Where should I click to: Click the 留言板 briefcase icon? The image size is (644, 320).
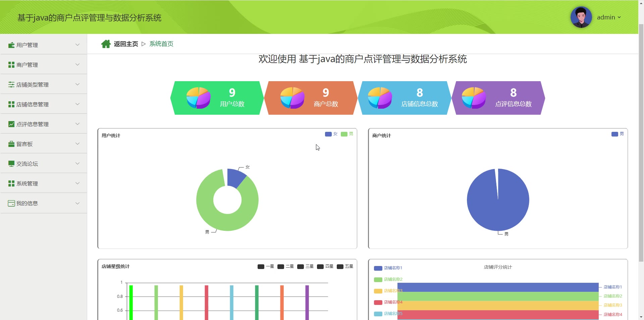pos(11,144)
